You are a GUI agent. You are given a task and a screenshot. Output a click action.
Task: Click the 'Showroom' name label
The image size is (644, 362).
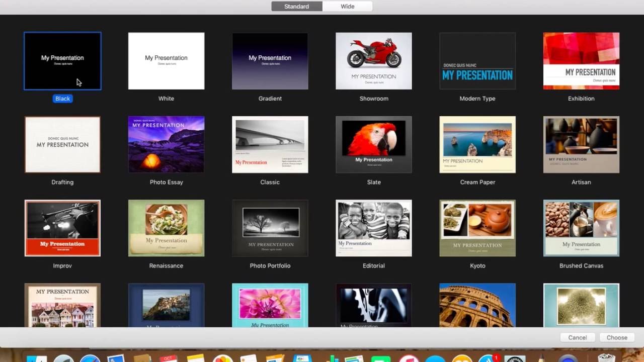(374, 99)
